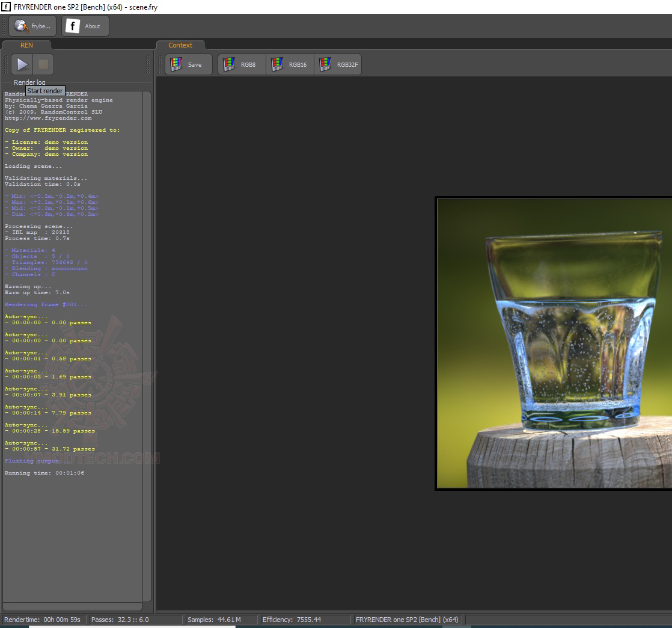Viewport: 672px width, 628px height.
Task: Click the FRYRENDER application title bar icon
Action: tap(5, 7)
